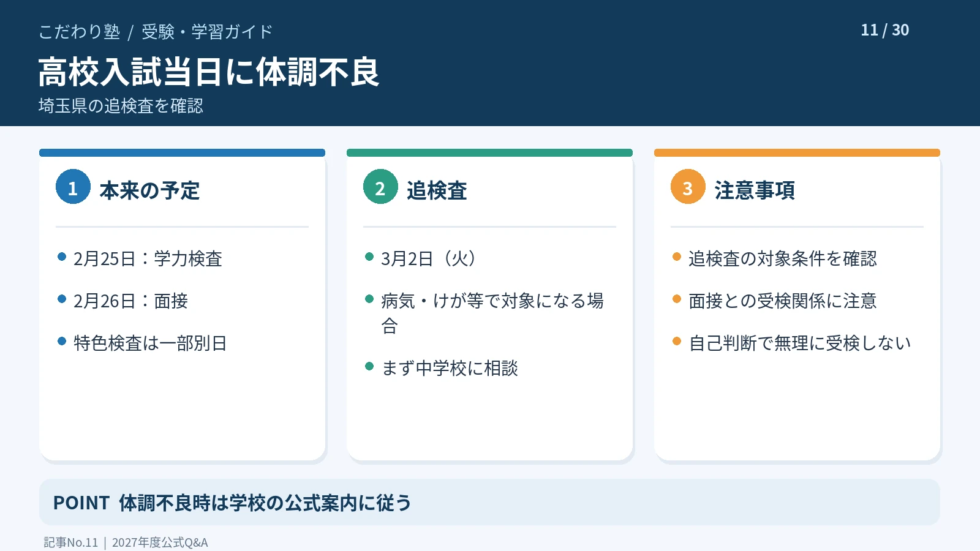Click the orange number 3 badge
Viewport: 980px width, 551px height.
point(688,187)
